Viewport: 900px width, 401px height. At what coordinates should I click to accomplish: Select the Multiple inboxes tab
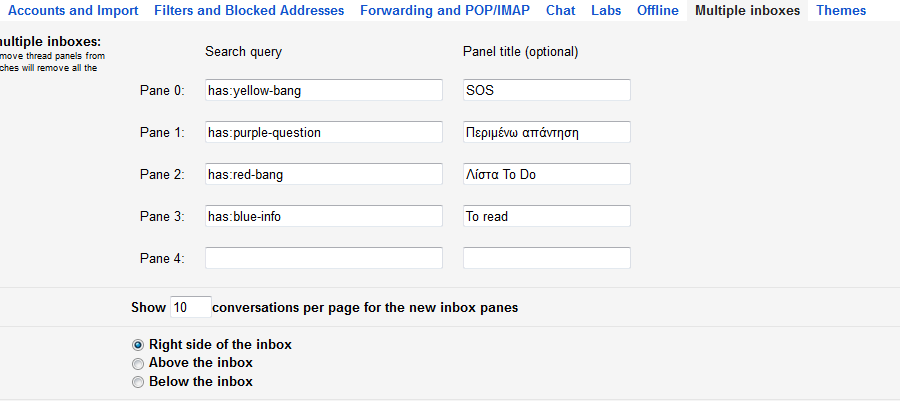[747, 11]
